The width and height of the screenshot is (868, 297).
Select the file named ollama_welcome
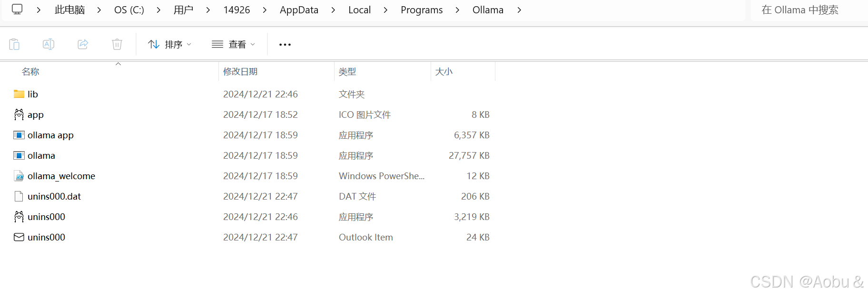(x=61, y=176)
